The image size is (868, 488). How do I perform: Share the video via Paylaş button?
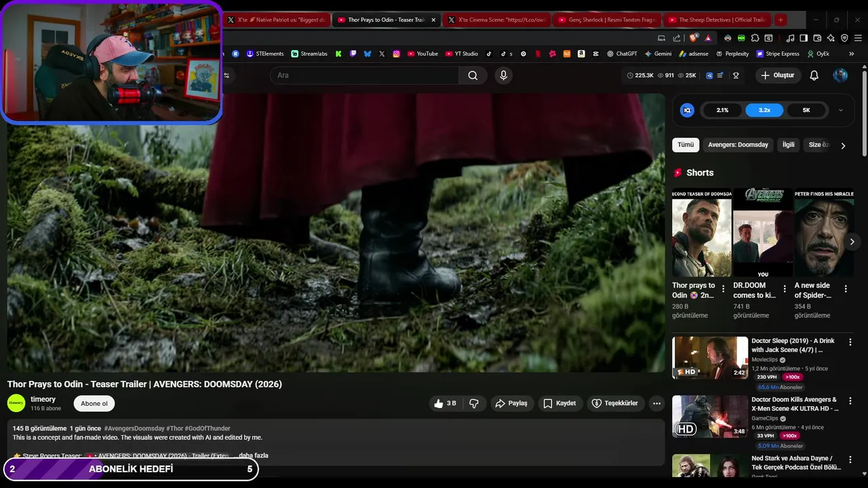coord(511,403)
